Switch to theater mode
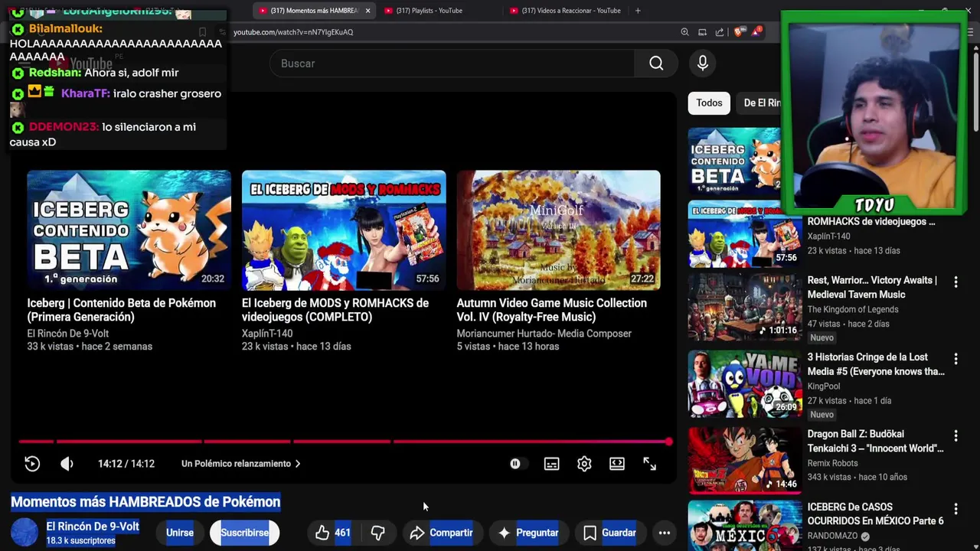 (617, 464)
